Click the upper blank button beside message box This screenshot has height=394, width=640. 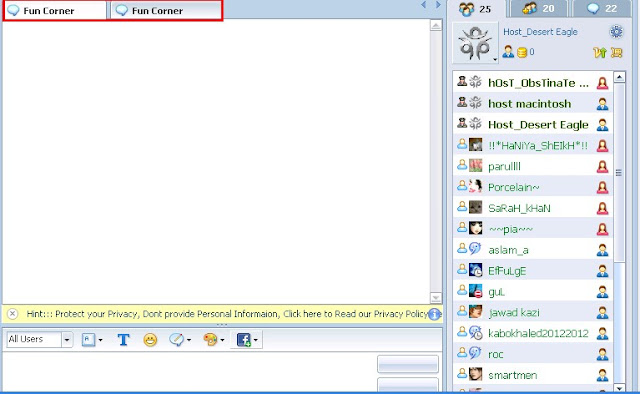(x=408, y=364)
